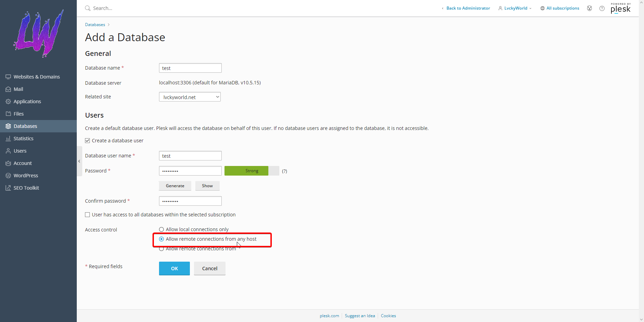
Task: Click the Database name input field
Action: pyautogui.click(x=190, y=68)
